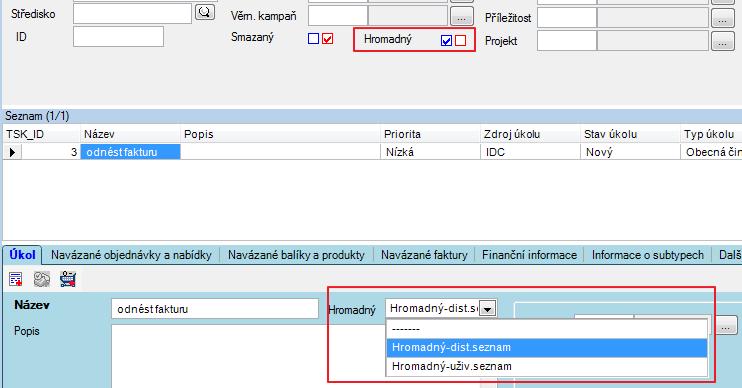Open the Hromadný combo box arrow
Viewport: 742px width, 388px height.
pyautogui.click(x=487, y=309)
